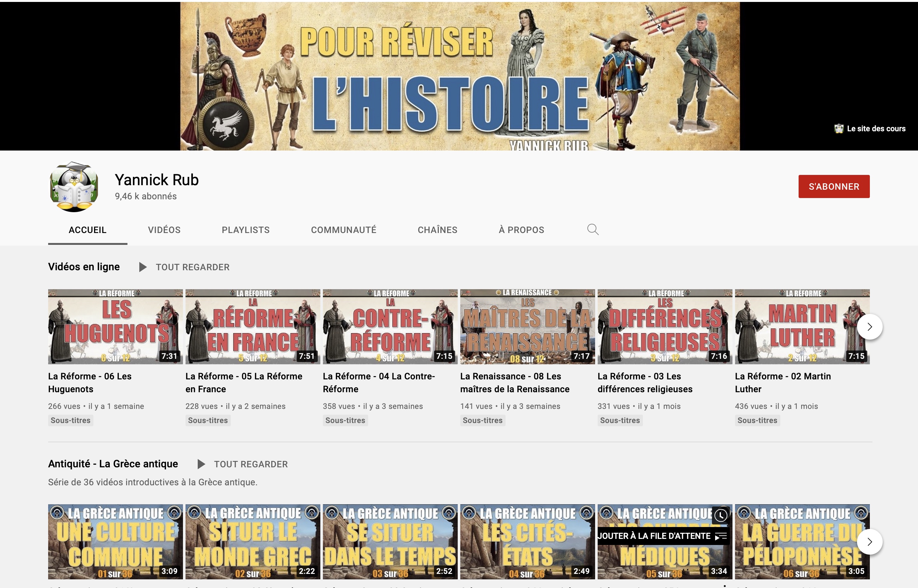Click Yannick Rub penguin channel avatar
Image resolution: width=918 pixels, height=588 pixels.
74,187
